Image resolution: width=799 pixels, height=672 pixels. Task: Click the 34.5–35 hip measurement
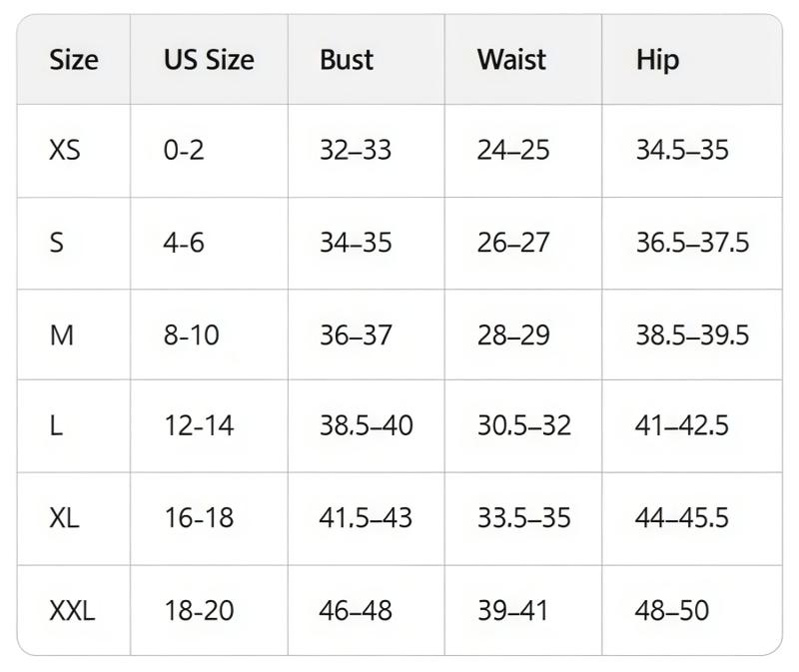682,151
